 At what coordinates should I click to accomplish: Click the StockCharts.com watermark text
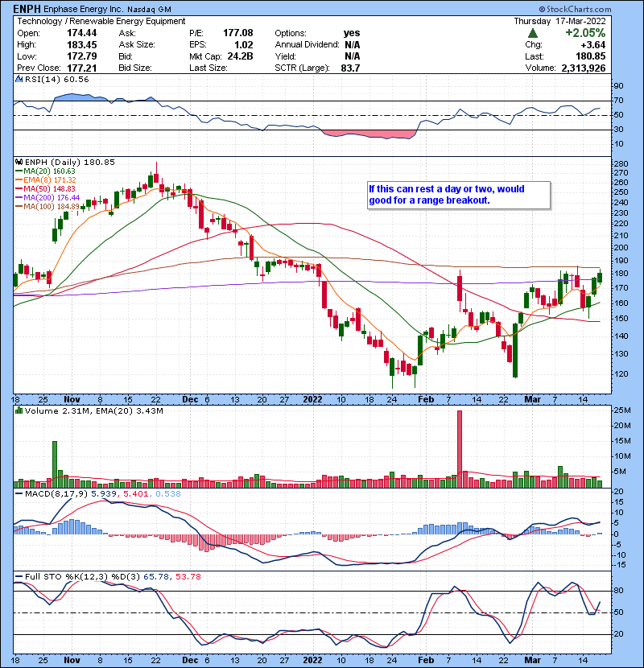click(x=576, y=9)
